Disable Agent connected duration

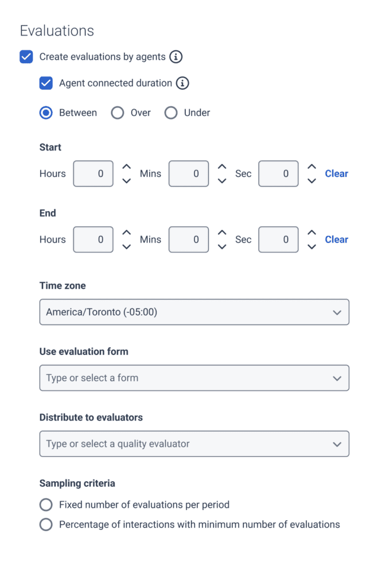click(46, 83)
